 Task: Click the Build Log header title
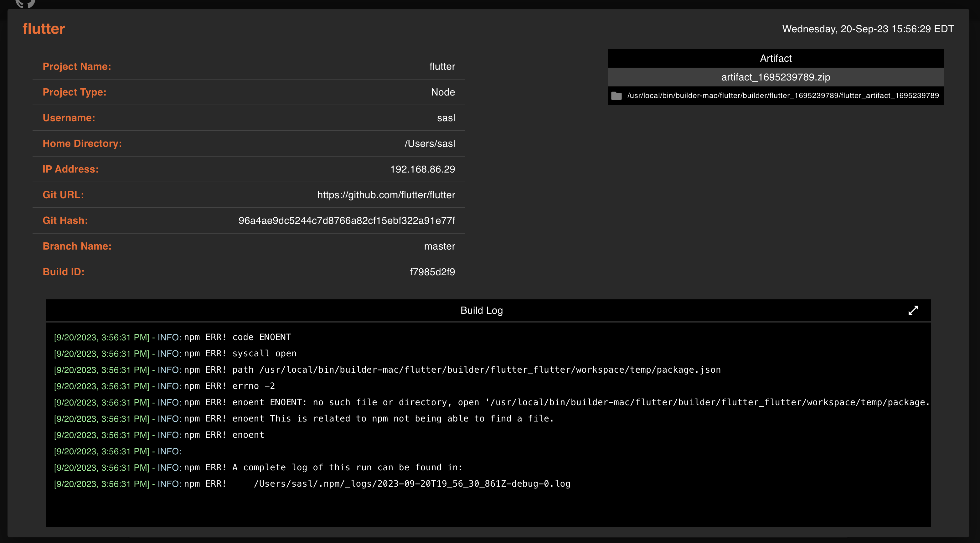pos(482,311)
